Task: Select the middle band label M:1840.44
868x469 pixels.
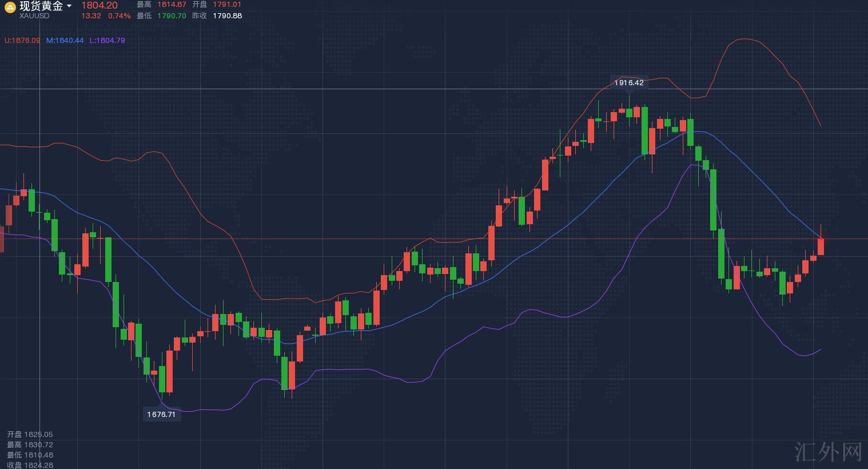Action: (65, 41)
